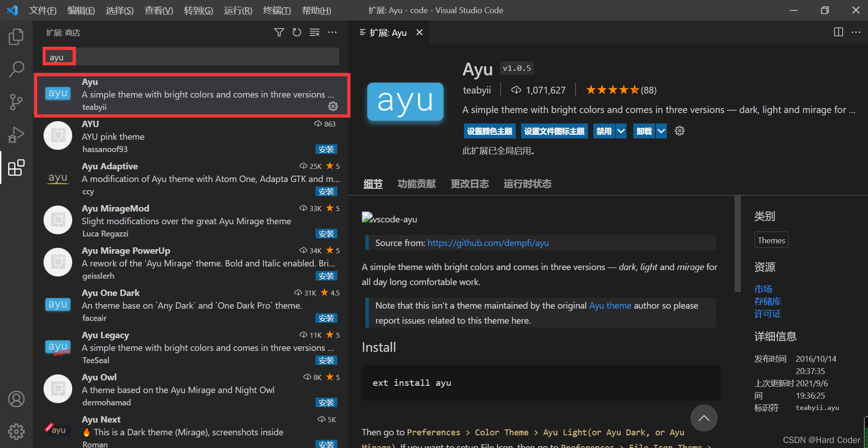
Task: Expand the Uninstall button dropdown arrow
Action: tap(661, 131)
